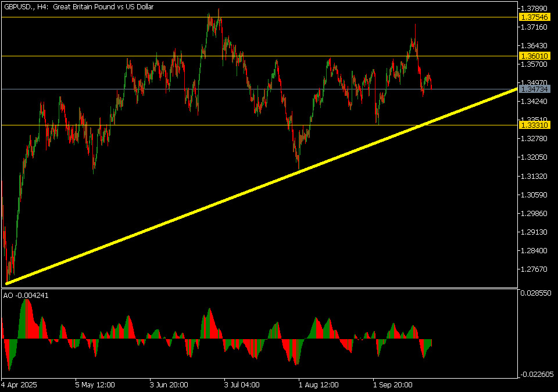Click the current price label 1.34734
Viewport: 558px width, 392px height.
click(x=535, y=89)
